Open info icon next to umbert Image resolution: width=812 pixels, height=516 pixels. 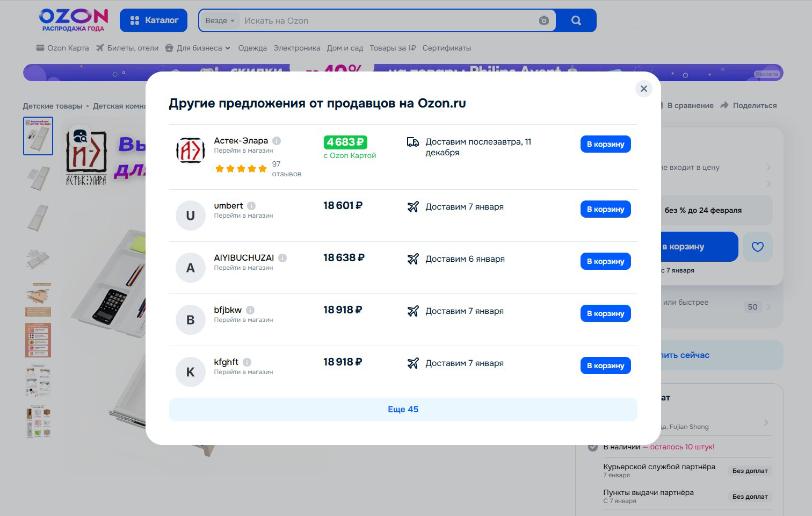251,206
